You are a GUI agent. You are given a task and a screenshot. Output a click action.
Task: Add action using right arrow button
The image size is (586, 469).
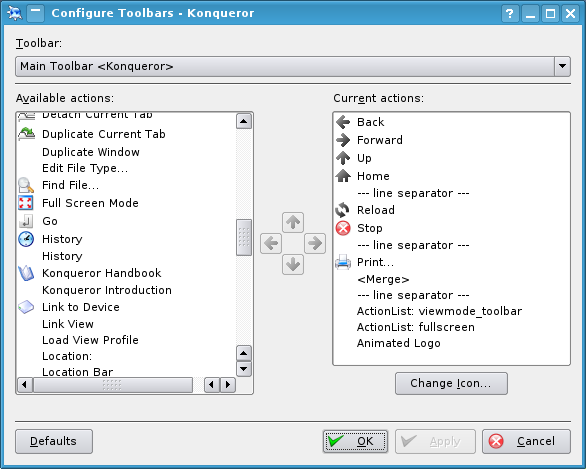point(315,243)
